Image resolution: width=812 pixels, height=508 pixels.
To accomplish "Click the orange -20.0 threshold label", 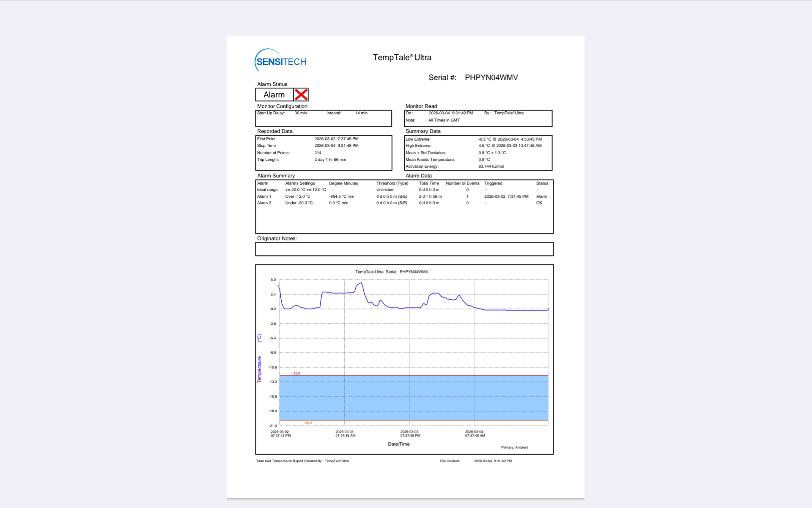I will click(307, 423).
